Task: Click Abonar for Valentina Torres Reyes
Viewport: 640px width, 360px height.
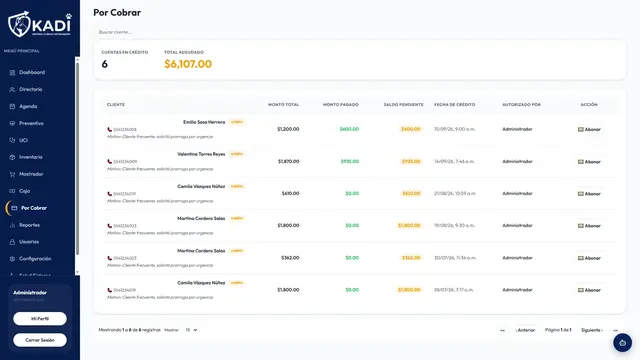Action: [589, 162]
